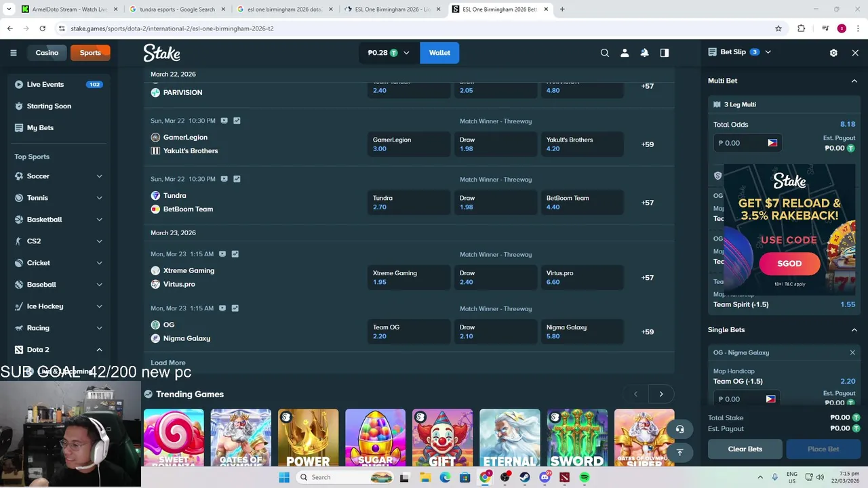Load More matches

click(x=168, y=363)
